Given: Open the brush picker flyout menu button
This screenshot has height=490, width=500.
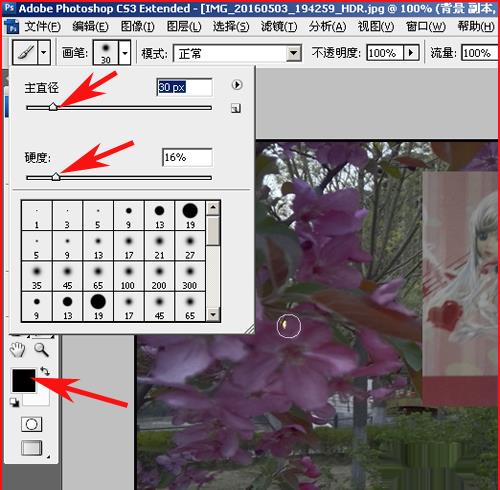Looking at the screenshot, I should 236,85.
